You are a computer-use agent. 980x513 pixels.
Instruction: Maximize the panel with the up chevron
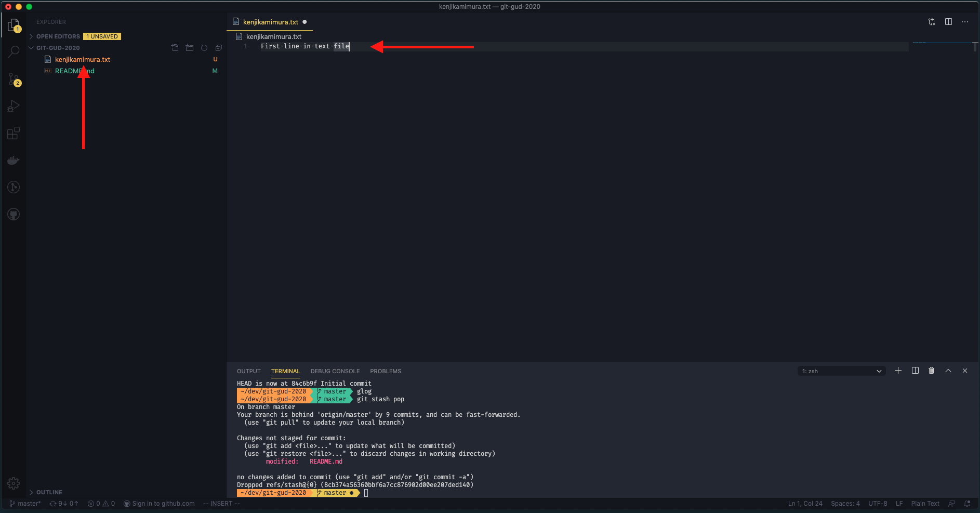(x=948, y=371)
